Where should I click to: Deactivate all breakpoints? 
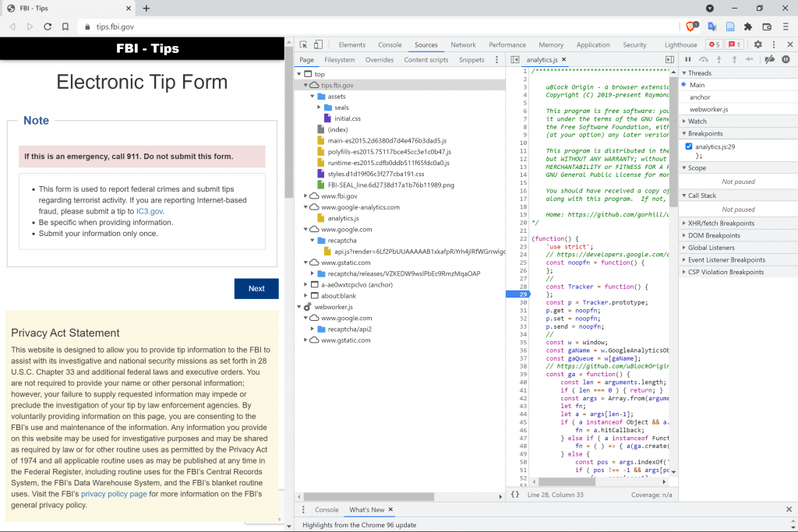click(769, 59)
